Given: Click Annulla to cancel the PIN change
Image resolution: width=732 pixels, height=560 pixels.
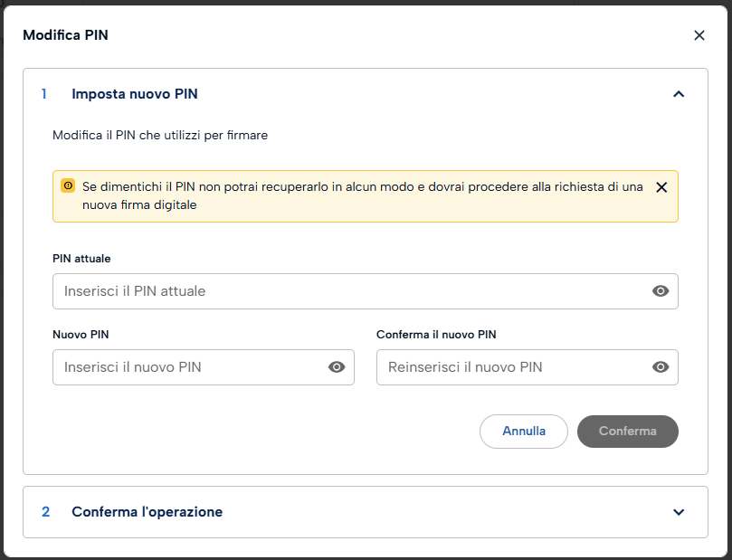Looking at the screenshot, I should point(523,432).
